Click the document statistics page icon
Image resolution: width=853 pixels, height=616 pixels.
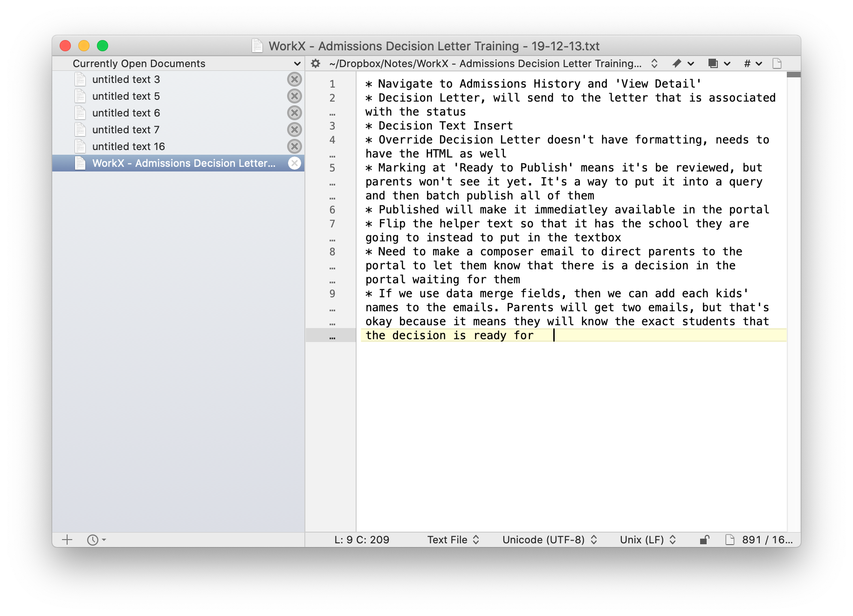[729, 540]
